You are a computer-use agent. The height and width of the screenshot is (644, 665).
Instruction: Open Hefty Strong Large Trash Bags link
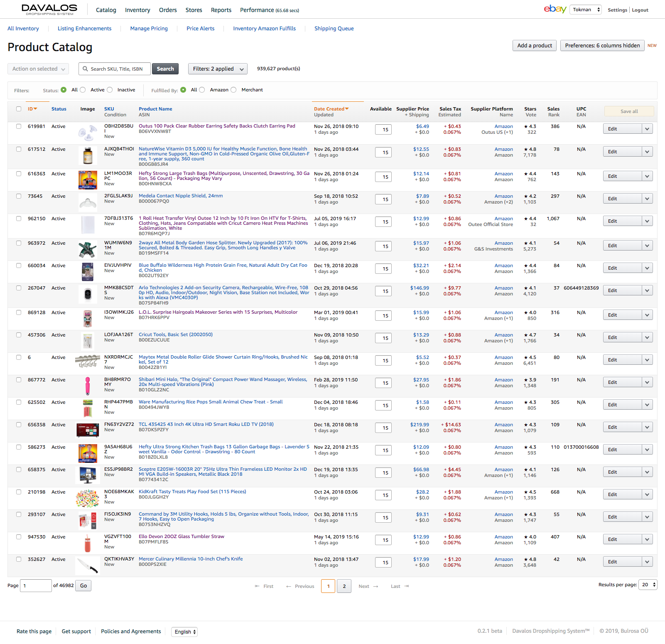[x=224, y=176]
